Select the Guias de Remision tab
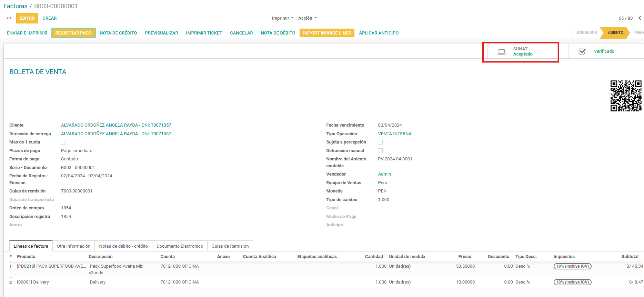Viewport: 644px width, 297px height. (230, 246)
